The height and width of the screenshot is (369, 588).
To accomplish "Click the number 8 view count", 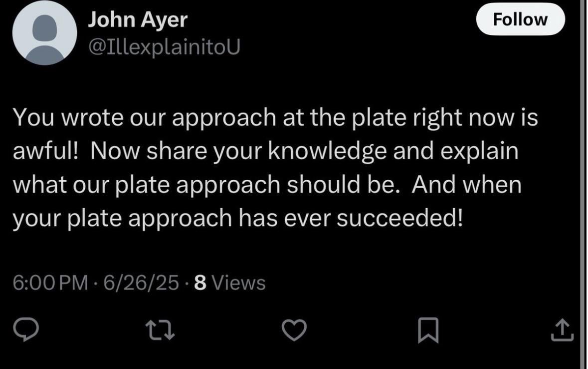I will 199,283.
